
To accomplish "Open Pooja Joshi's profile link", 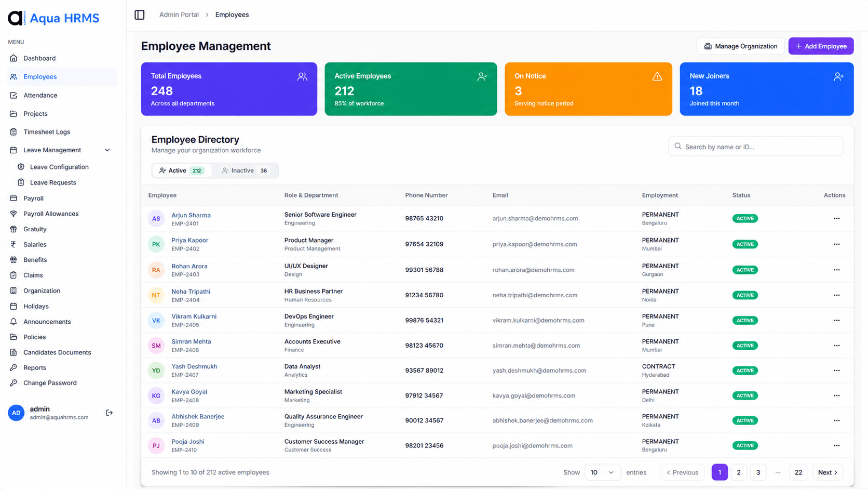I will (188, 442).
